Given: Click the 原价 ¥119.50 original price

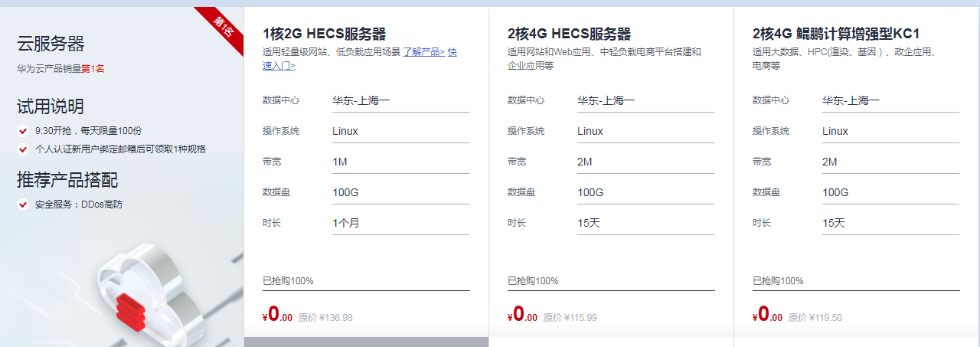Looking at the screenshot, I should point(815,318).
